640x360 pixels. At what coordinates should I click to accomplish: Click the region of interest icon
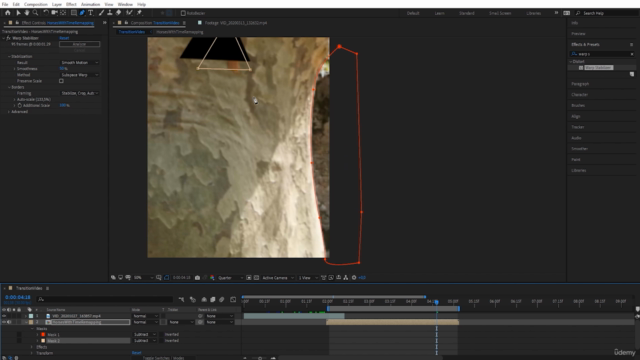pyautogui.click(x=249, y=278)
